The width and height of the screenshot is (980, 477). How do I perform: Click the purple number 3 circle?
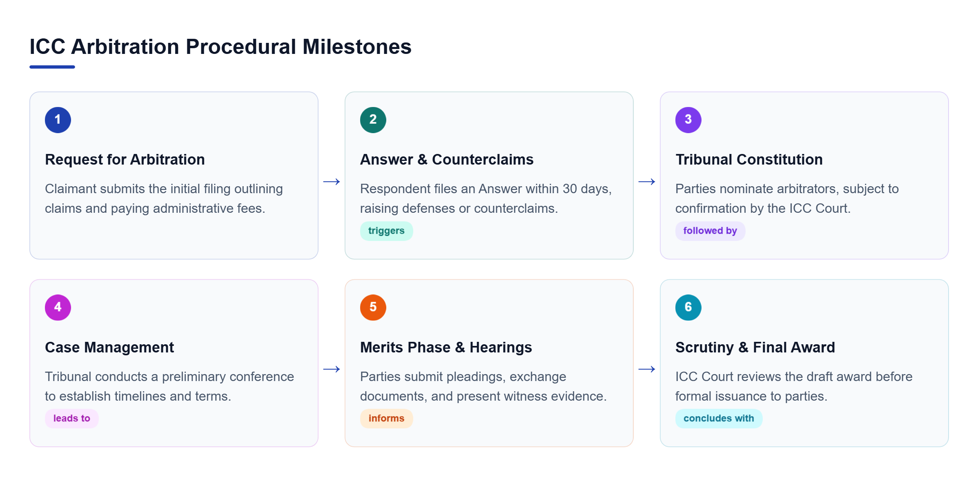(688, 120)
